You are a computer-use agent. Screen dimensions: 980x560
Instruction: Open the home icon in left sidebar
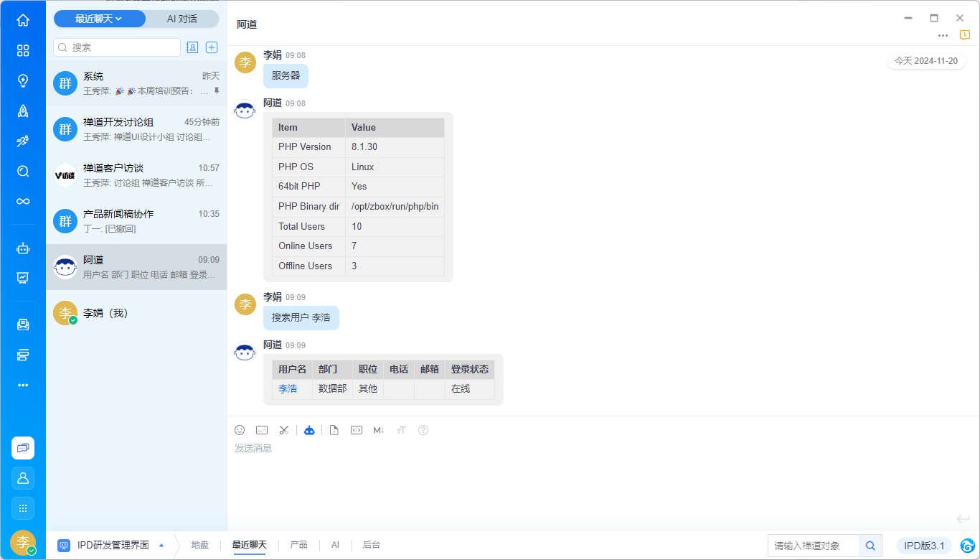23,20
